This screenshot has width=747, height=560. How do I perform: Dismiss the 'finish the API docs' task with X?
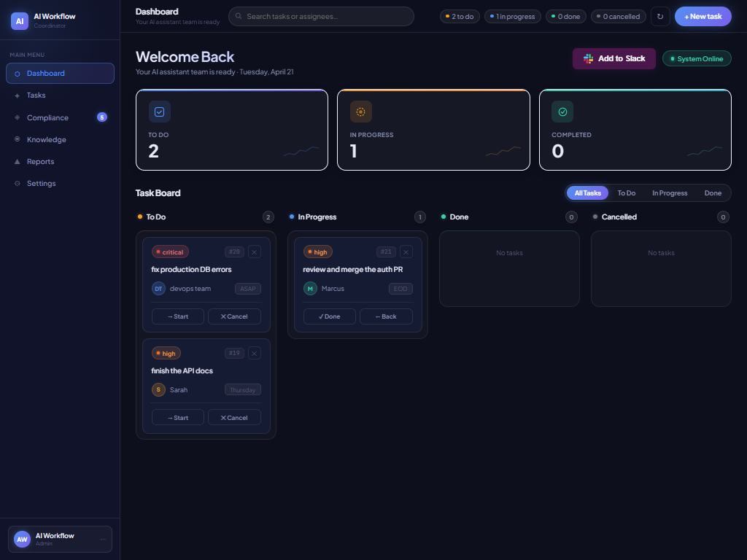point(254,353)
